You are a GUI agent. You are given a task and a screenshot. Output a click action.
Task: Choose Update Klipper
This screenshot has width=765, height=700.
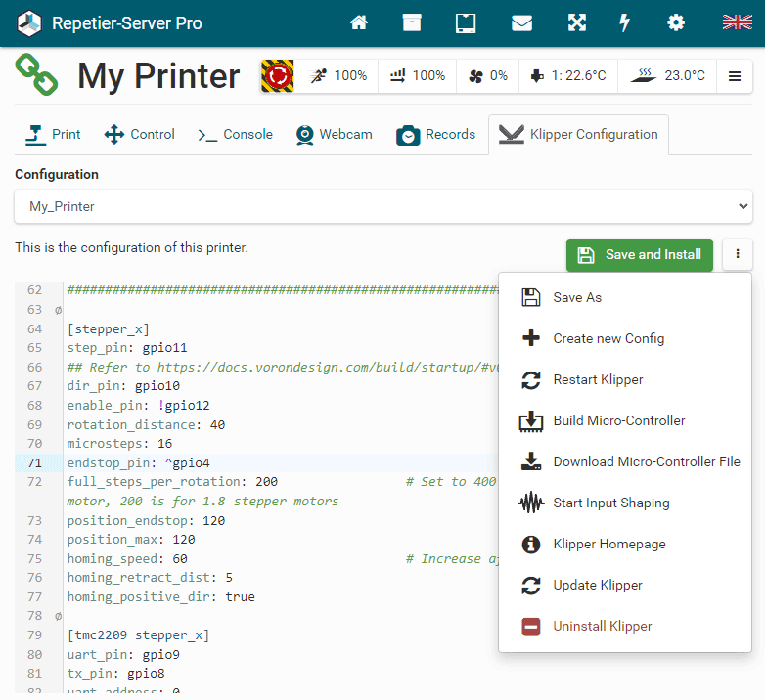click(x=624, y=585)
